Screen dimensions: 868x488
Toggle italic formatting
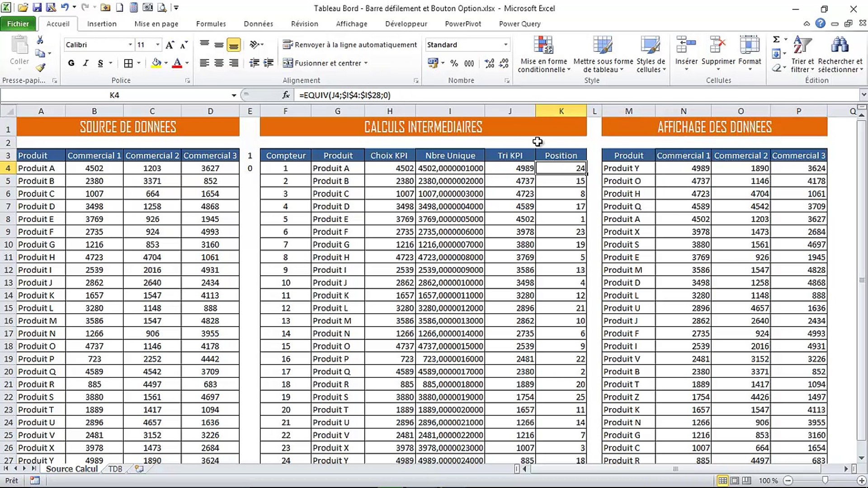pyautogui.click(x=85, y=63)
